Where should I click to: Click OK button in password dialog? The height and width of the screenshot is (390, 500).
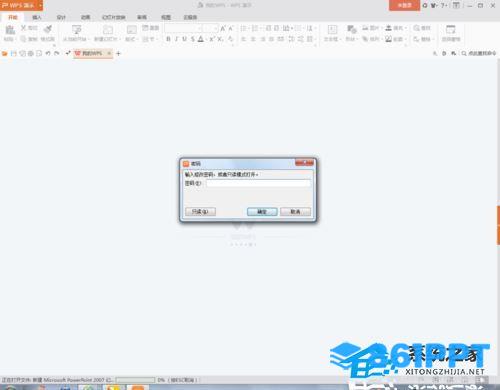click(262, 212)
